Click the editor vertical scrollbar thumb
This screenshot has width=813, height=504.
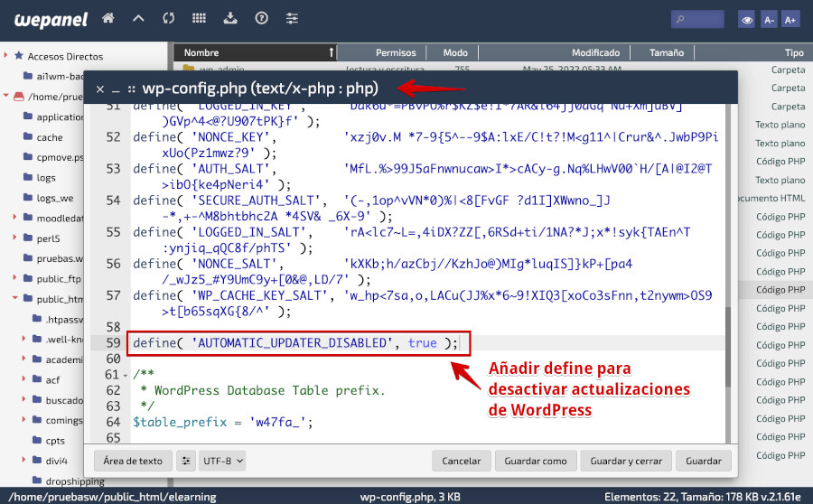pyautogui.click(x=727, y=346)
